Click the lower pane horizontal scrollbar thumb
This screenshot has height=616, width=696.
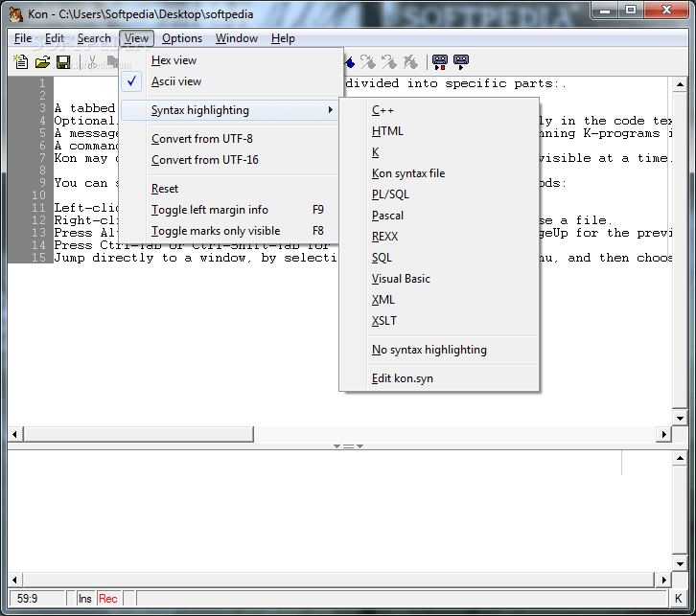click(x=339, y=580)
